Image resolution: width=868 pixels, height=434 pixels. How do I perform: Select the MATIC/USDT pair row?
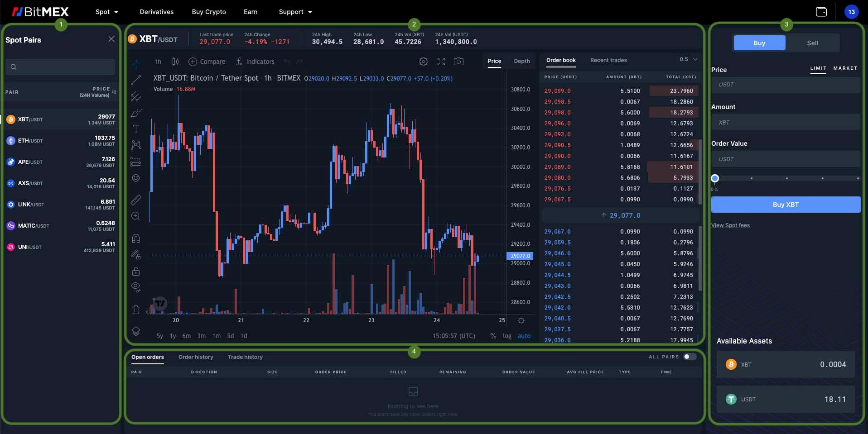coord(60,226)
